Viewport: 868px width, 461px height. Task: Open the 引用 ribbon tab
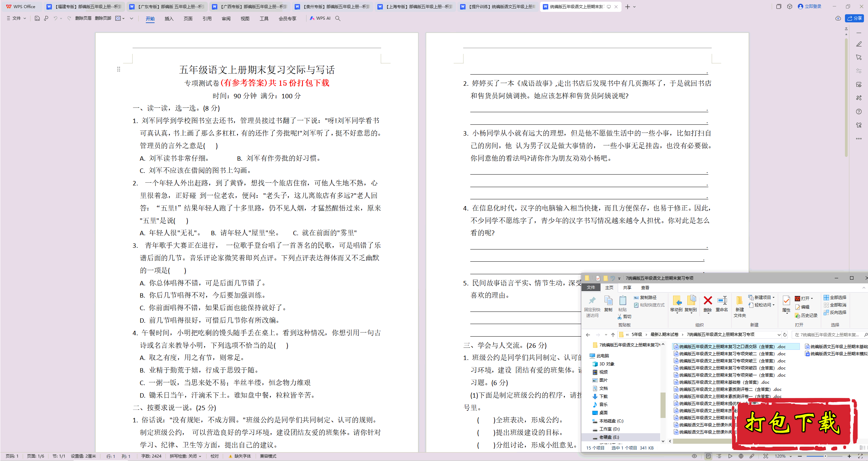click(207, 19)
